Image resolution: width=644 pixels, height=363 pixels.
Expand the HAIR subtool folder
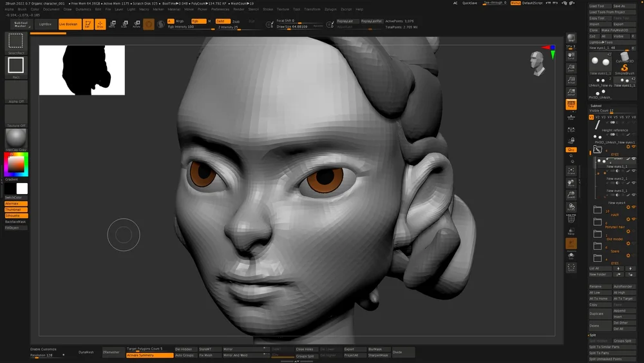pos(597,210)
